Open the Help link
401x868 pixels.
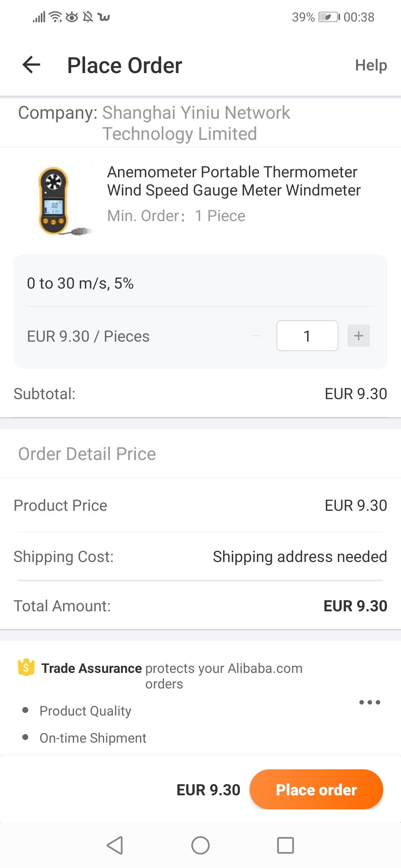[x=371, y=65]
